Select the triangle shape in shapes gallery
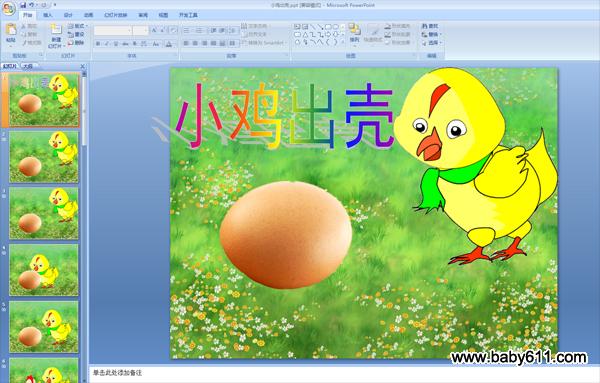The height and width of the screenshot is (383, 600). click(305, 34)
